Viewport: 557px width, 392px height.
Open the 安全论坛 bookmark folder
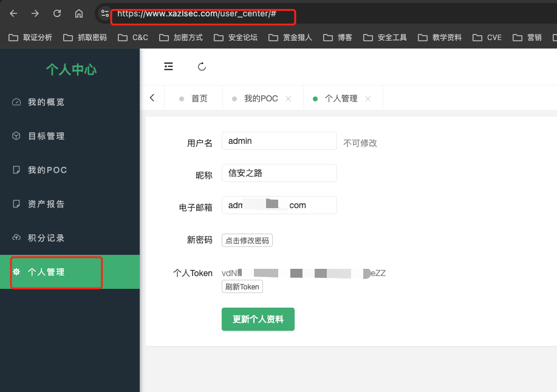tap(236, 38)
